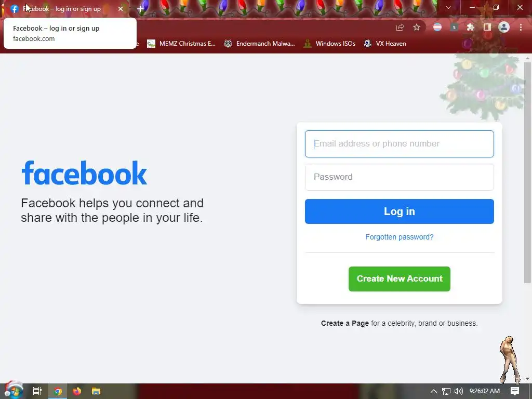Open the striped flag extension icon
532x399 pixels.
[437, 27]
